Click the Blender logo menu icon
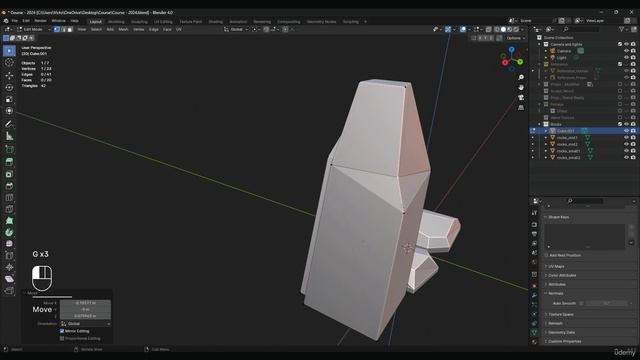The width and height of the screenshot is (640, 360). pyautogui.click(x=6, y=21)
